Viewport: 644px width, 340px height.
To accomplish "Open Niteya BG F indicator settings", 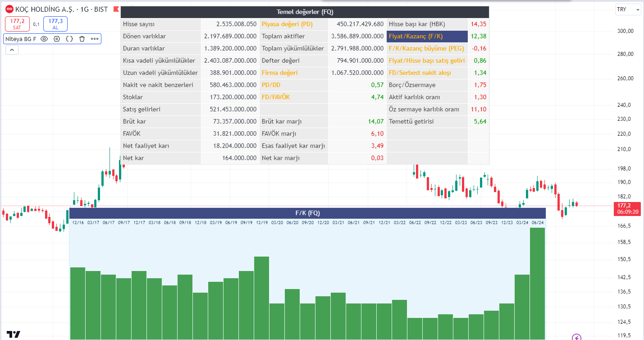I will (x=57, y=39).
